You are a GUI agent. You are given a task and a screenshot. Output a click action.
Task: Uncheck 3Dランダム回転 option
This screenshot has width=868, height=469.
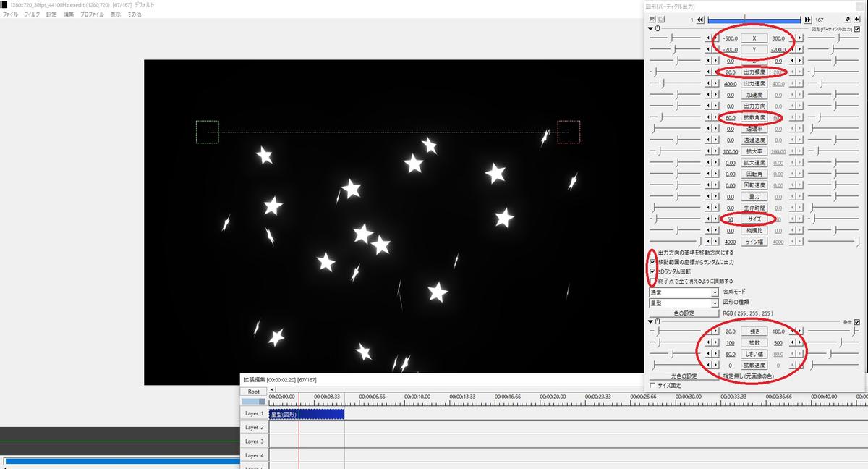[652, 271]
